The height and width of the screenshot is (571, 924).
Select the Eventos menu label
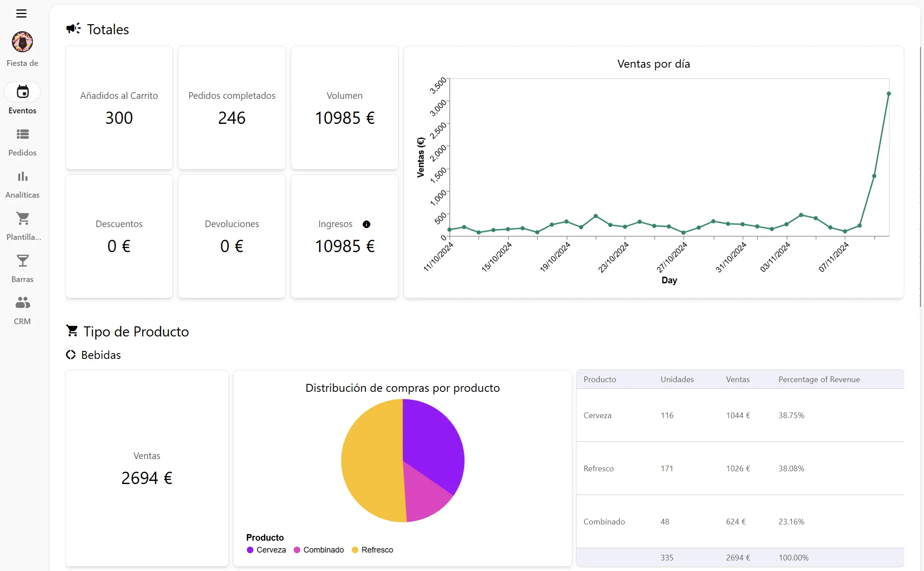pyautogui.click(x=22, y=111)
